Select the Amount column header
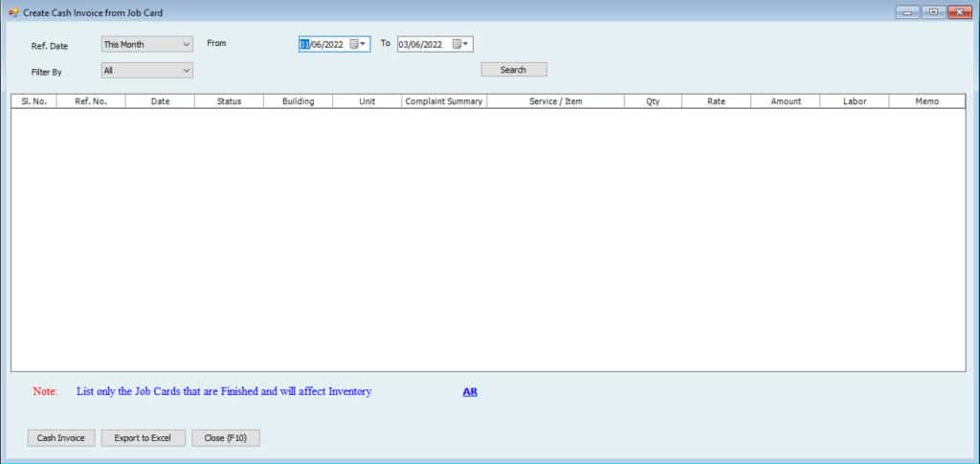Screen dimensions: 980x464 tap(785, 101)
